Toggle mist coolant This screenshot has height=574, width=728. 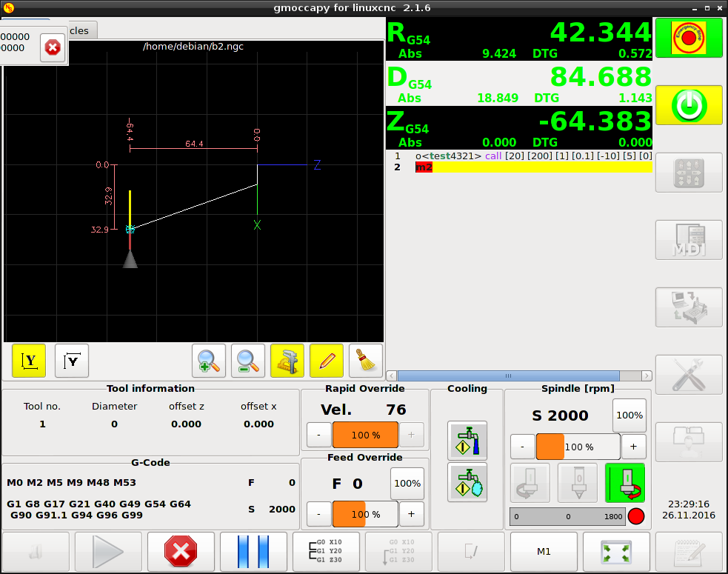click(467, 482)
